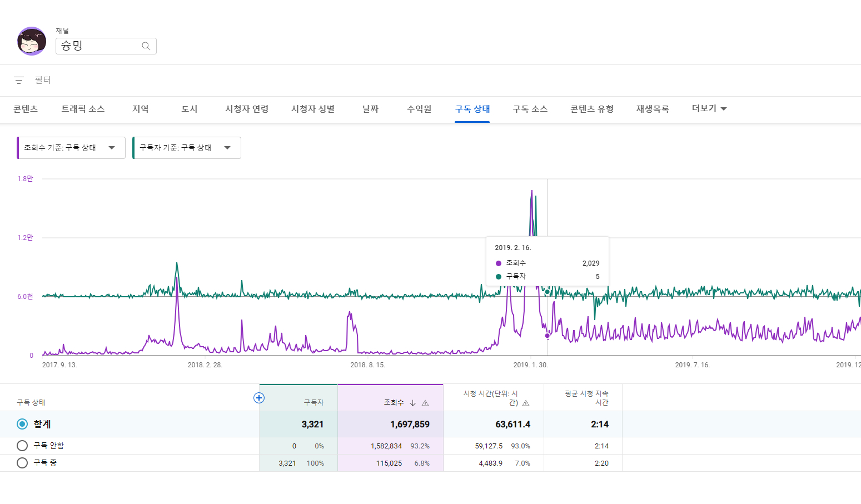Select the 합계 radio button

(x=22, y=424)
